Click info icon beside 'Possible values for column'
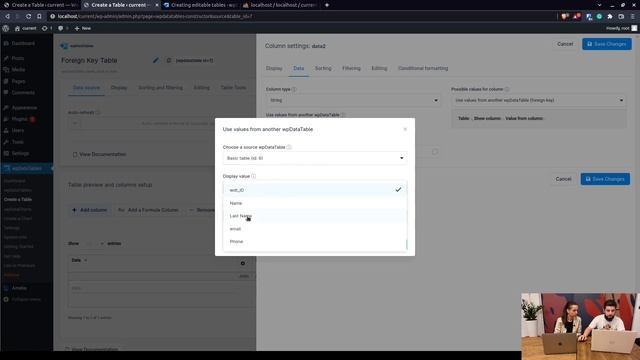 (x=507, y=89)
